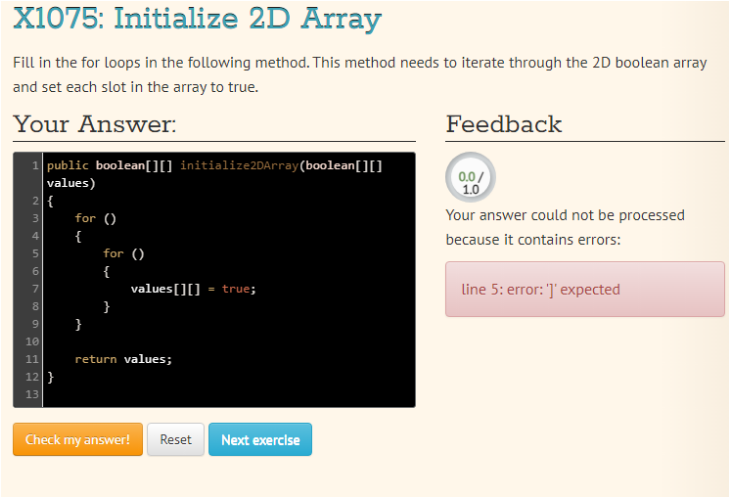731x497 pixels.
Task: Place cursor inside first for loop parentheses
Action: click(110, 219)
